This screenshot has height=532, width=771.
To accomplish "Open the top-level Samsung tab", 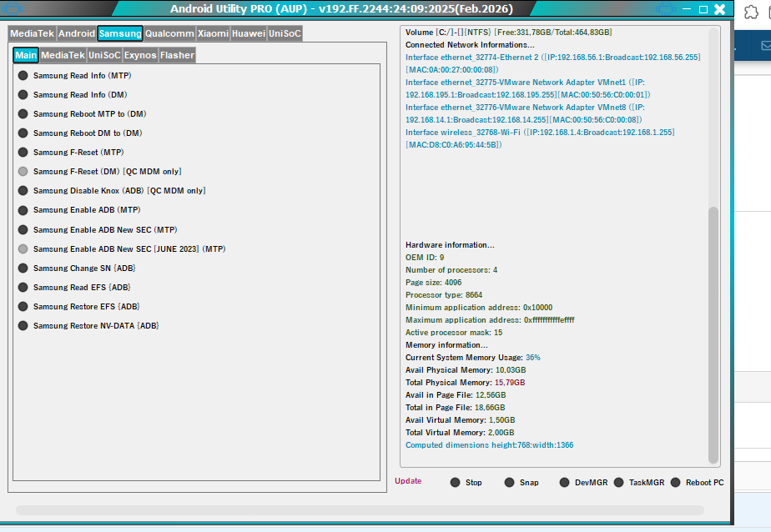I will tap(120, 33).
